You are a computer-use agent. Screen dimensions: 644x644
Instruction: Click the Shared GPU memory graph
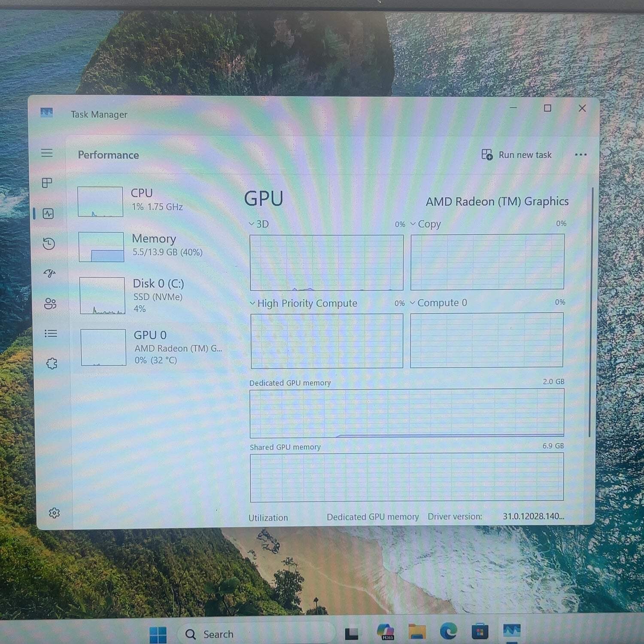pyautogui.click(x=407, y=477)
